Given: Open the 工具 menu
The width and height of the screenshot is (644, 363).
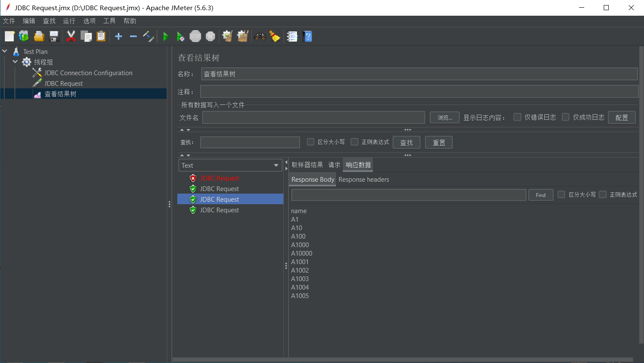Looking at the screenshot, I should (109, 21).
